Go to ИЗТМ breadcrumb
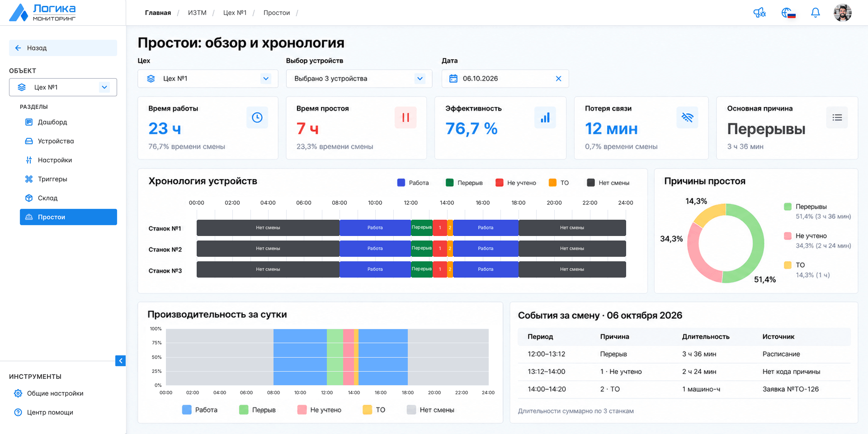Image resolution: width=868 pixels, height=434 pixels. [x=197, y=13]
